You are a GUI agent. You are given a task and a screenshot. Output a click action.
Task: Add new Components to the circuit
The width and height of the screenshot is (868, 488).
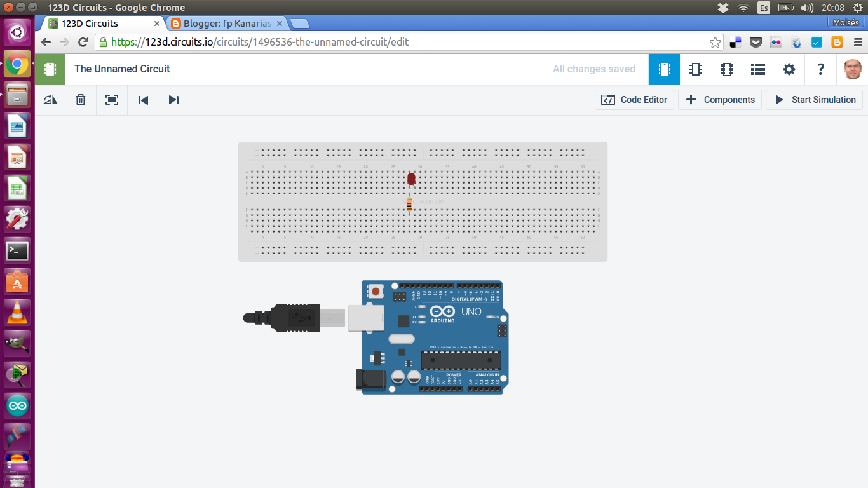[x=720, y=100]
